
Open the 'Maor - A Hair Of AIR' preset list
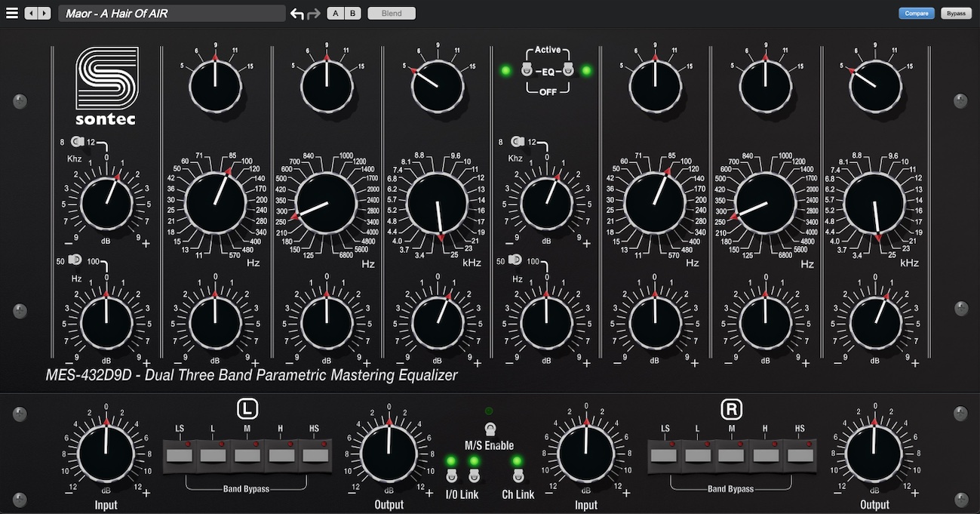pos(171,14)
